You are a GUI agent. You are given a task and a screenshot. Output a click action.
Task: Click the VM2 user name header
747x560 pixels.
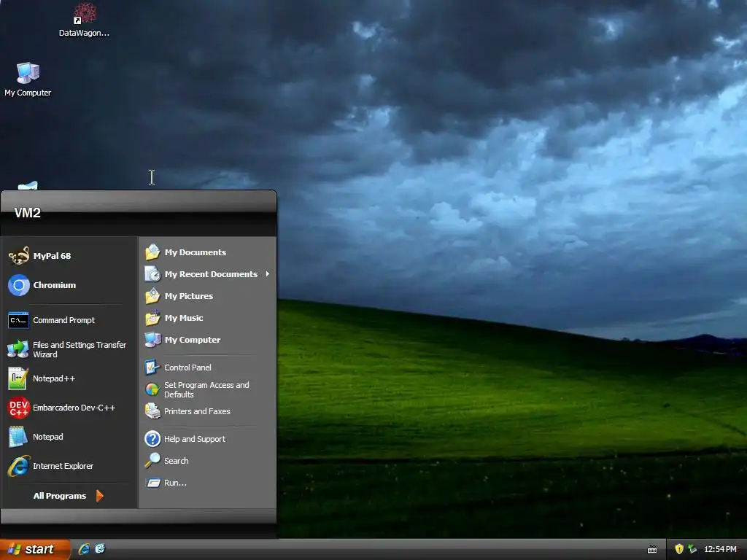coord(28,213)
